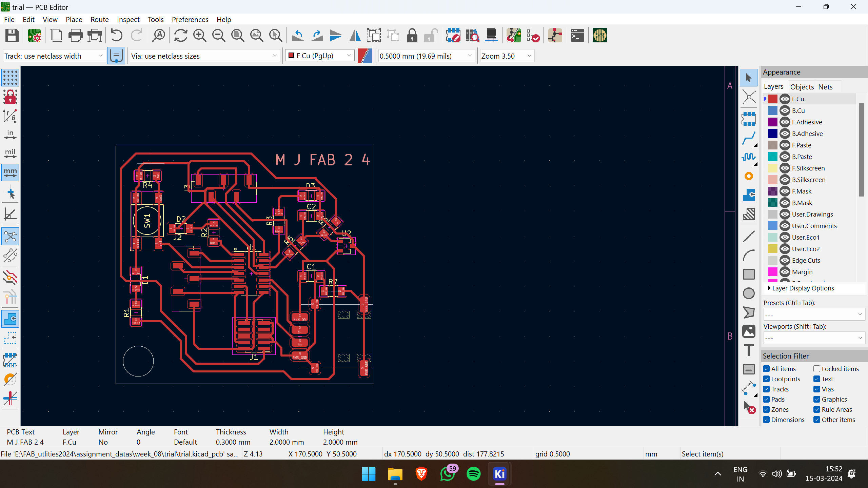Click the layers list vertical scrollbar
Screen dimensions: 868x488
click(861, 149)
